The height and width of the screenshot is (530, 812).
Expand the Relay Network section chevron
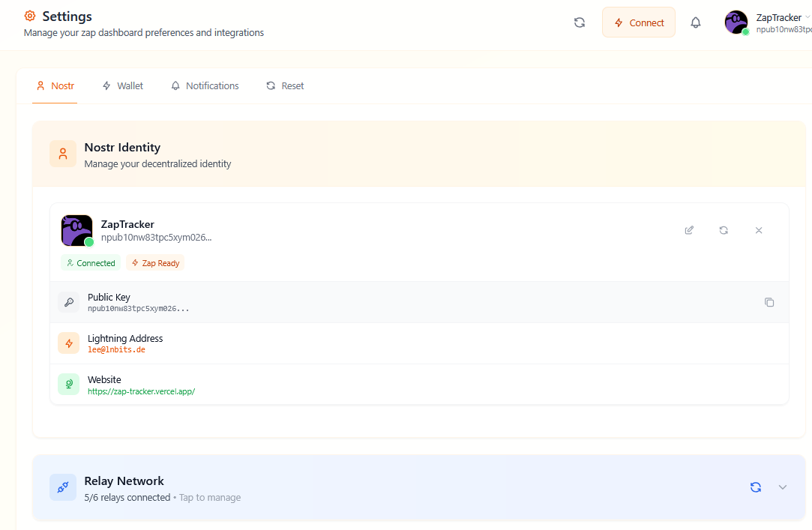[x=783, y=487]
